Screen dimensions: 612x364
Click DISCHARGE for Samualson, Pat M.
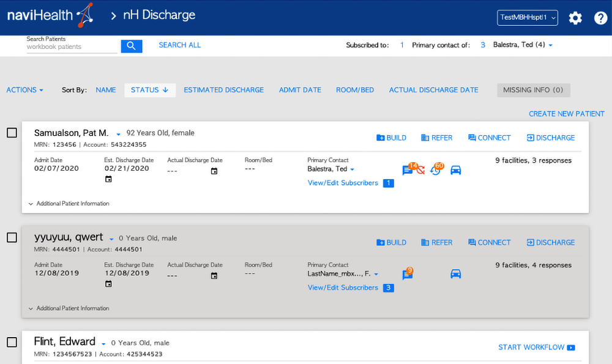551,138
